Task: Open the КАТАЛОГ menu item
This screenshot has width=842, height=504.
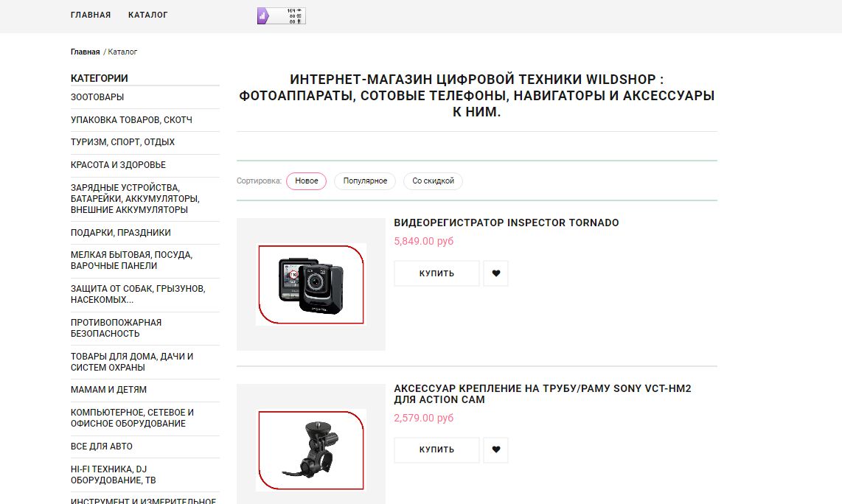Action: click(x=147, y=15)
